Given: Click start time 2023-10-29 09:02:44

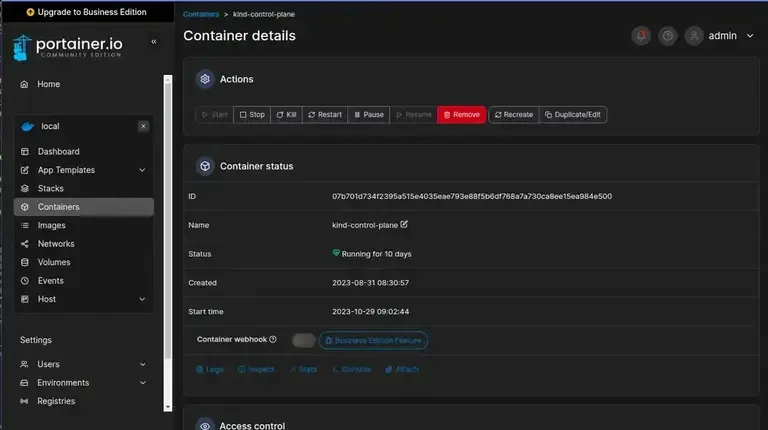Looking at the screenshot, I should coord(370,312).
